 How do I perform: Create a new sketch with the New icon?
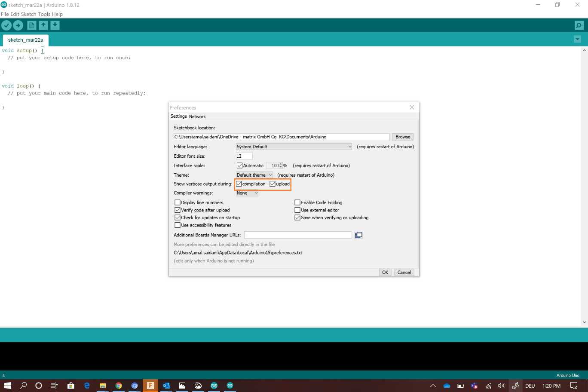[31, 25]
